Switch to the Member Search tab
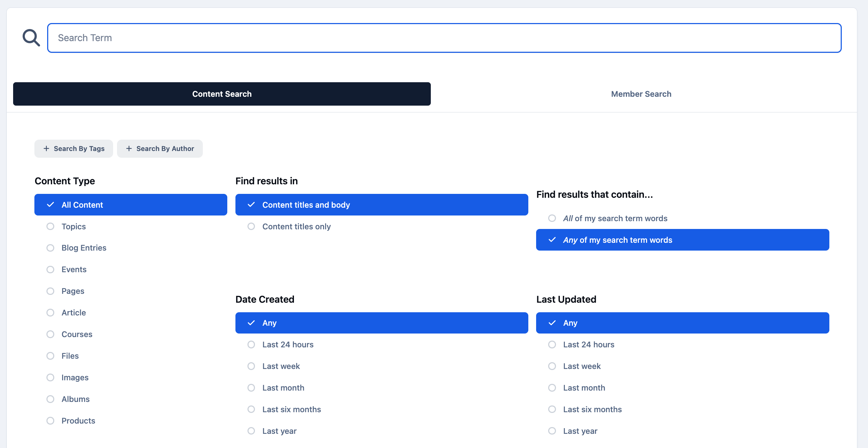This screenshot has width=868, height=448. tap(641, 94)
